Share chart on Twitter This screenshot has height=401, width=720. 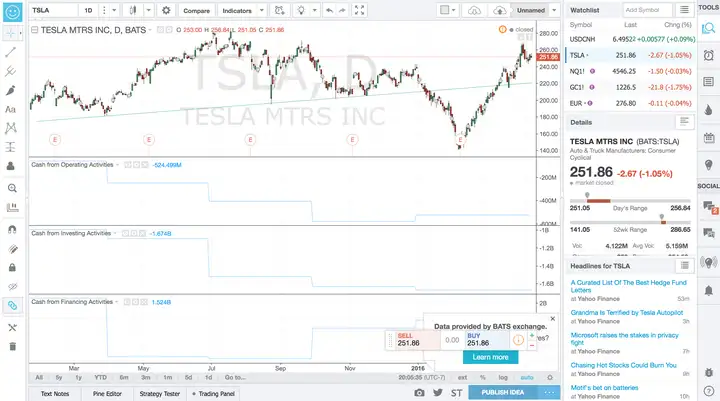pos(438,393)
